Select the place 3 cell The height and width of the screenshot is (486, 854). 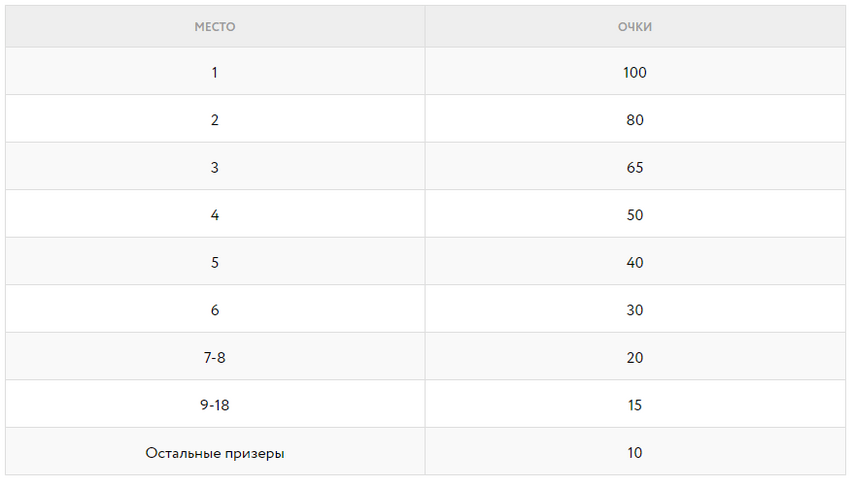pyautogui.click(x=215, y=166)
